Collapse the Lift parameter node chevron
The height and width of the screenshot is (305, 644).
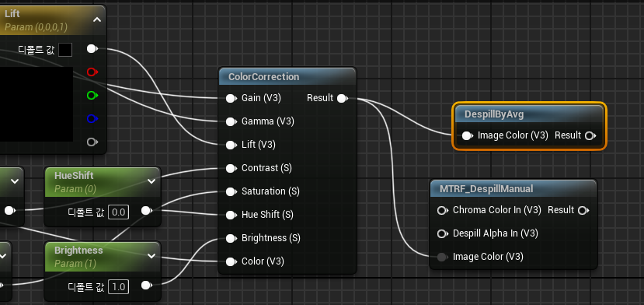97,19
